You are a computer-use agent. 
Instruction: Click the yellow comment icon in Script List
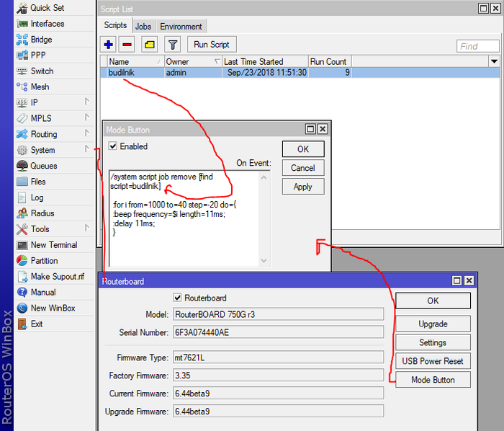[x=150, y=45]
